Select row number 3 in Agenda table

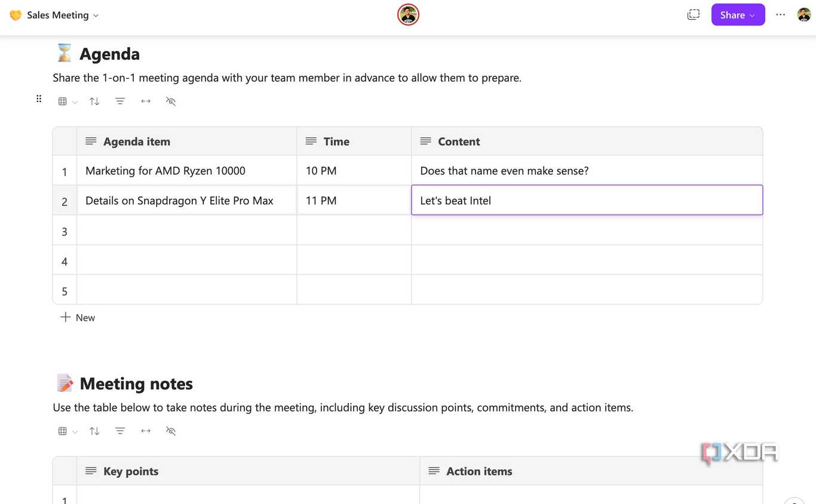coord(65,232)
